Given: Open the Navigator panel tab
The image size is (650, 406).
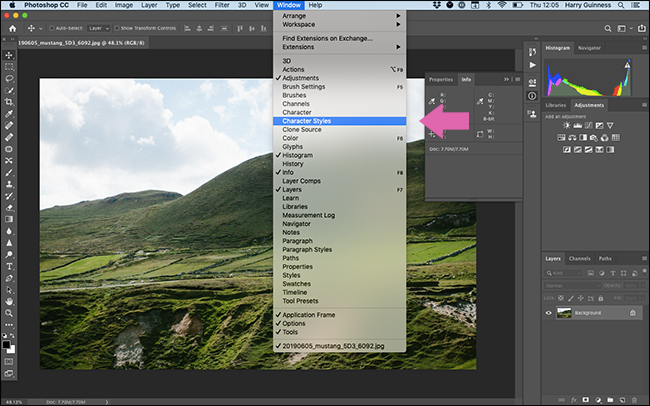Looking at the screenshot, I should [590, 47].
